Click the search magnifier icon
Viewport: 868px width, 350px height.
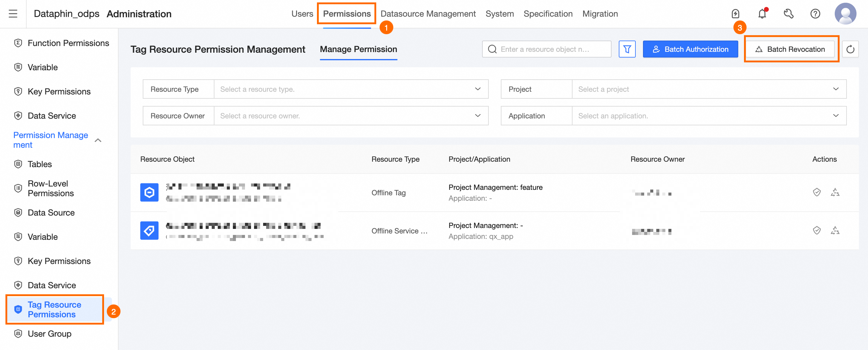[492, 49]
